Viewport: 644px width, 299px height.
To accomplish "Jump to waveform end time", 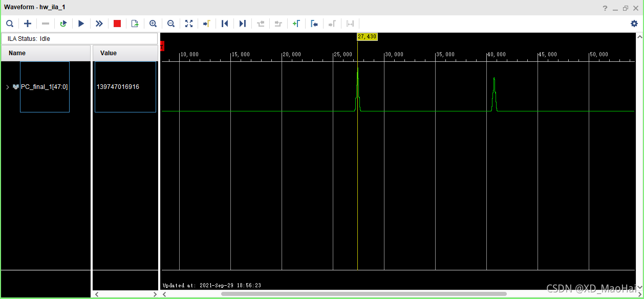I will [243, 24].
